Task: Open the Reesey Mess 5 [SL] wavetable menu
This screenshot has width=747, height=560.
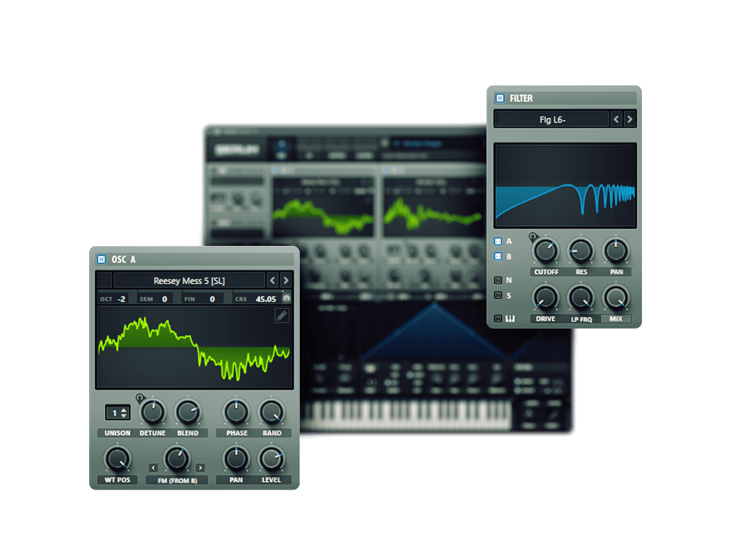Action: point(189,280)
